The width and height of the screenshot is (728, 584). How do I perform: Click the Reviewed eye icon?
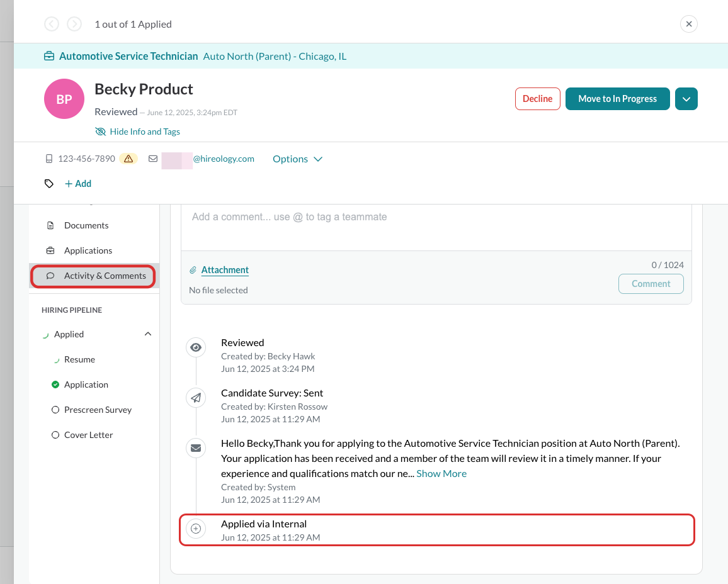tap(196, 347)
